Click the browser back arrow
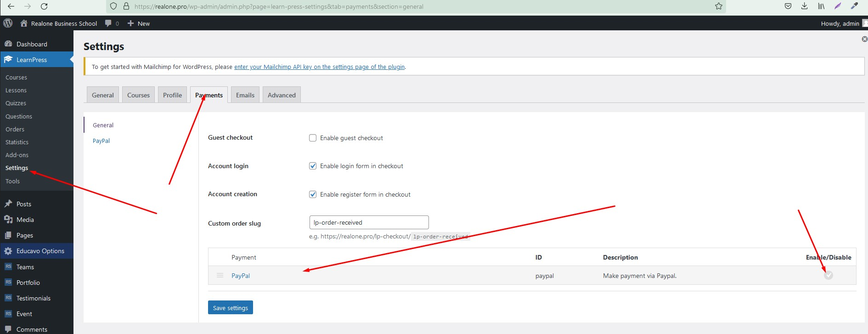The image size is (868, 334). pyautogui.click(x=11, y=6)
